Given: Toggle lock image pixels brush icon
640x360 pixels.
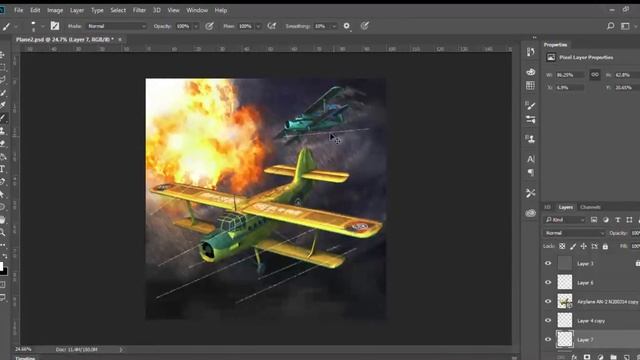Looking at the screenshot, I should coord(573,246).
